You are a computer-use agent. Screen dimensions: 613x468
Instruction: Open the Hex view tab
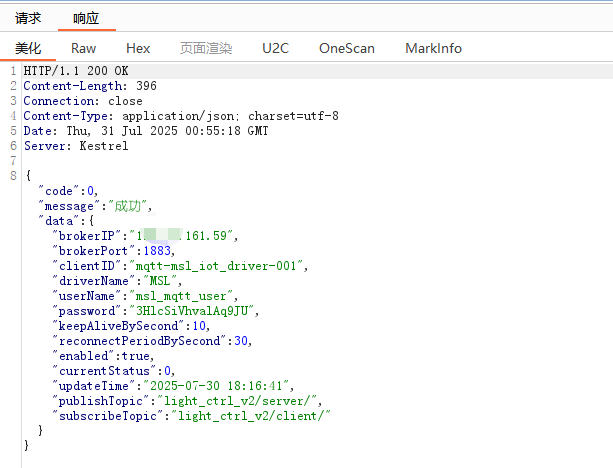pyautogui.click(x=138, y=48)
